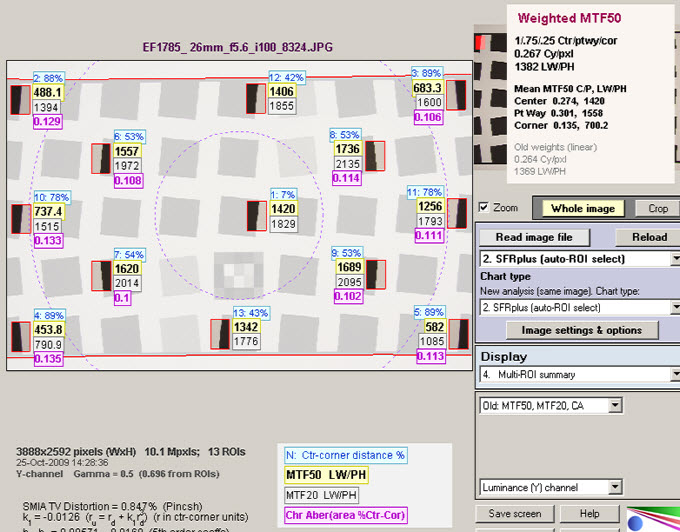The width and height of the screenshot is (680, 532).
Task: Click the Reload button
Action: pos(649,237)
